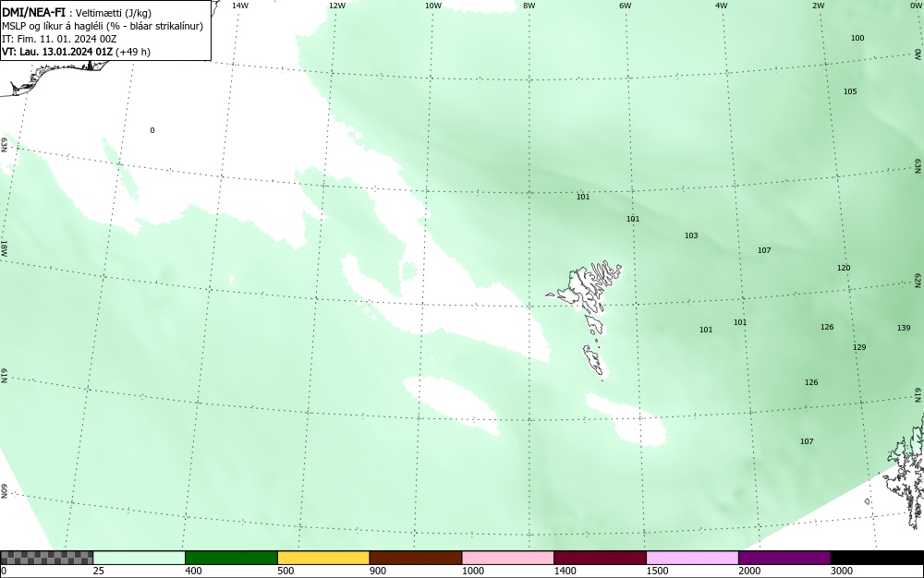This screenshot has width=924, height=578.
Task: Click the value 0 near Iceland
Action: pyautogui.click(x=152, y=130)
